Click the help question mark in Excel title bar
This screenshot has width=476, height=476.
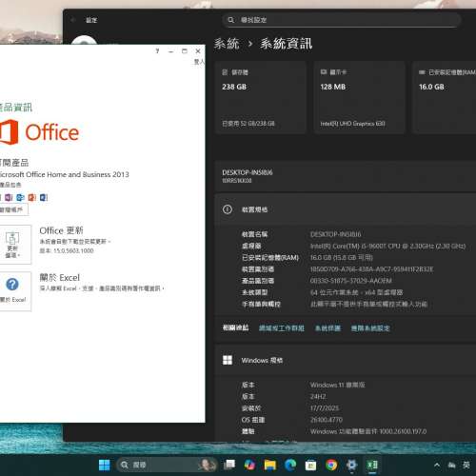157,51
